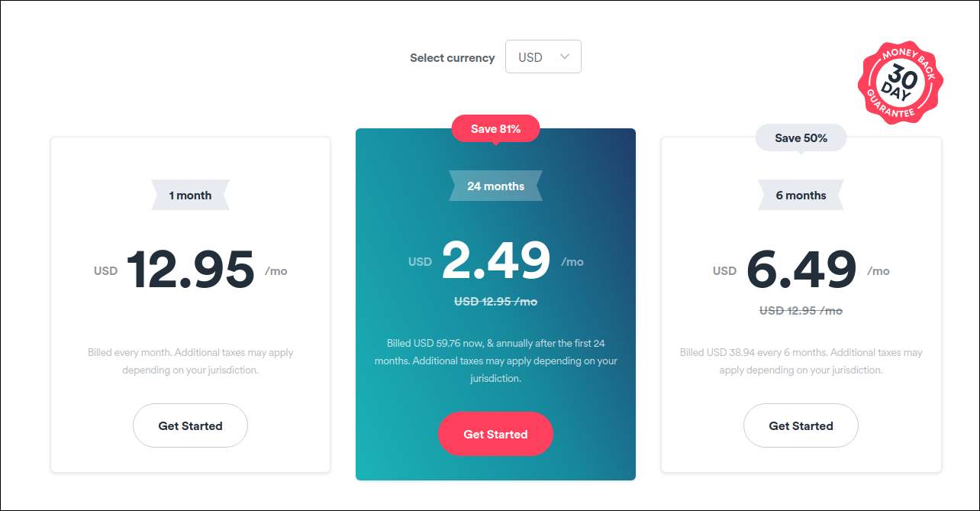Click the Select currency label
The height and width of the screenshot is (511, 980).
pyautogui.click(x=452, y=58)
